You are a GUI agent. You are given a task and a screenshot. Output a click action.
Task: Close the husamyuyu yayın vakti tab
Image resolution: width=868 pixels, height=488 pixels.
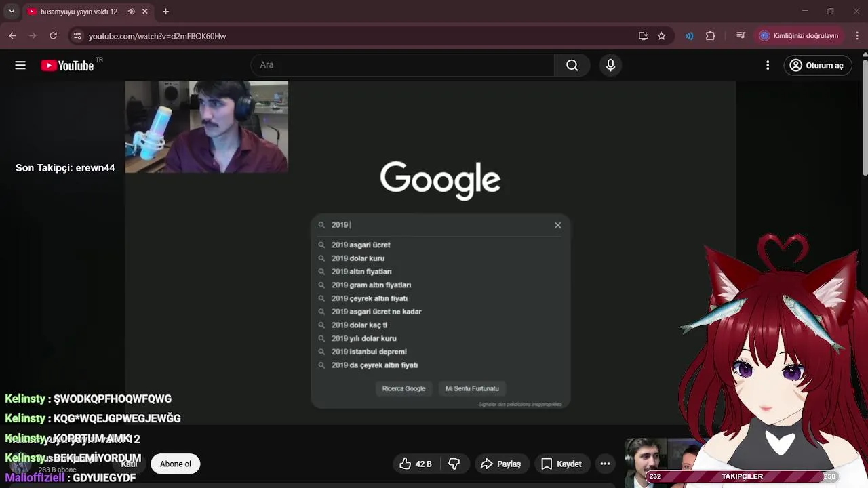click(x=144, y=12)
